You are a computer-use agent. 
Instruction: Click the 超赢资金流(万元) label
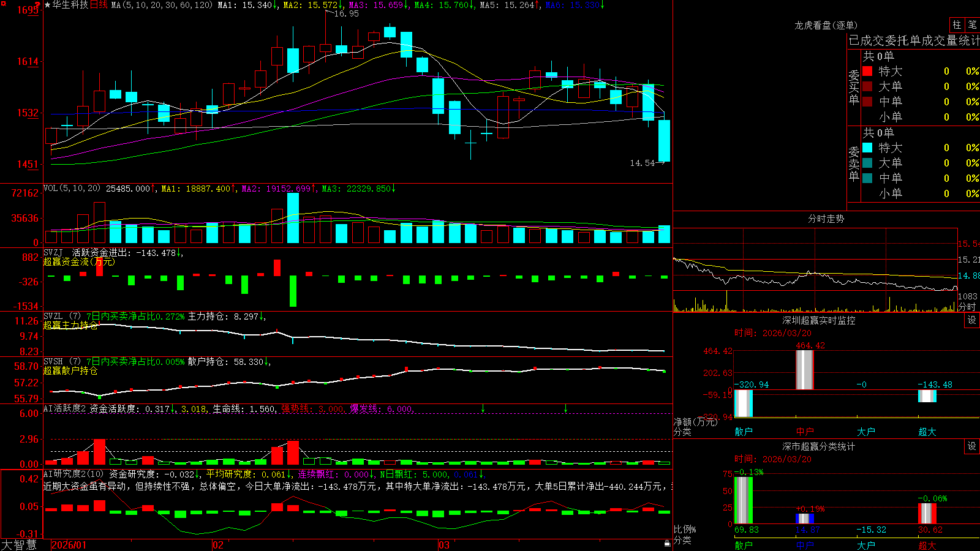pyautogui.click(x=79, y=261)
